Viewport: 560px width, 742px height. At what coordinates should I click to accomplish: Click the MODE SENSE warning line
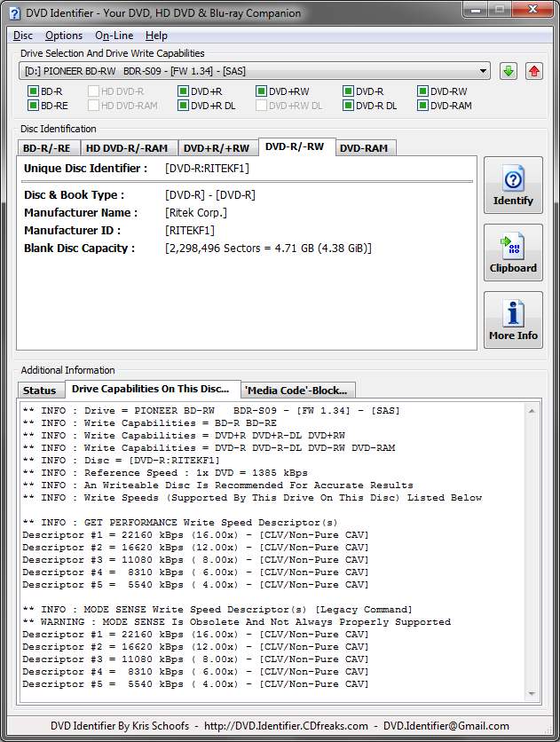point(236,622)
